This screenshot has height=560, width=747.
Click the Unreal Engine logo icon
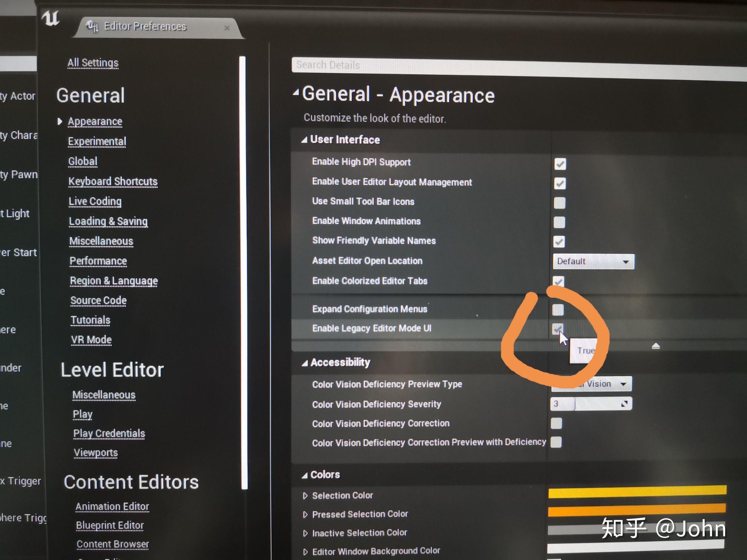coord(50,18)
